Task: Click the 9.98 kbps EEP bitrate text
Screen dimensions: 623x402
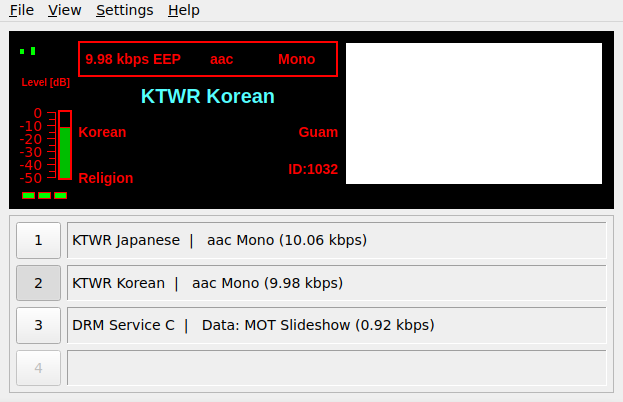Action: (x=133, y=59)
